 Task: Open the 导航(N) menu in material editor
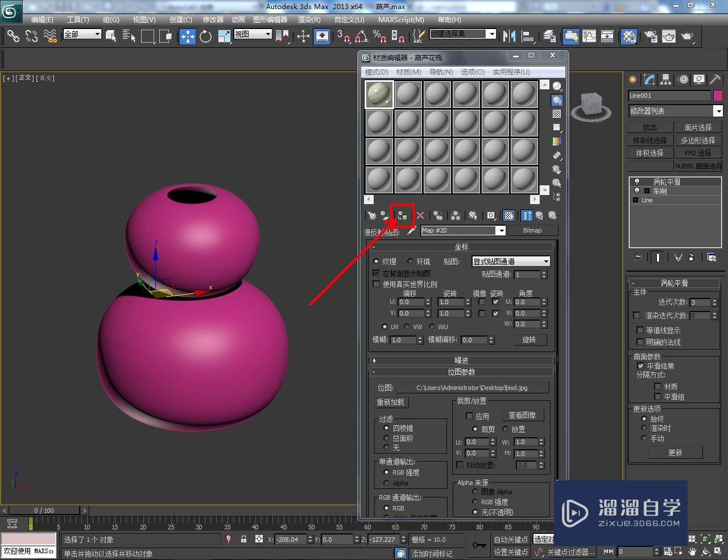click(441, 72)
